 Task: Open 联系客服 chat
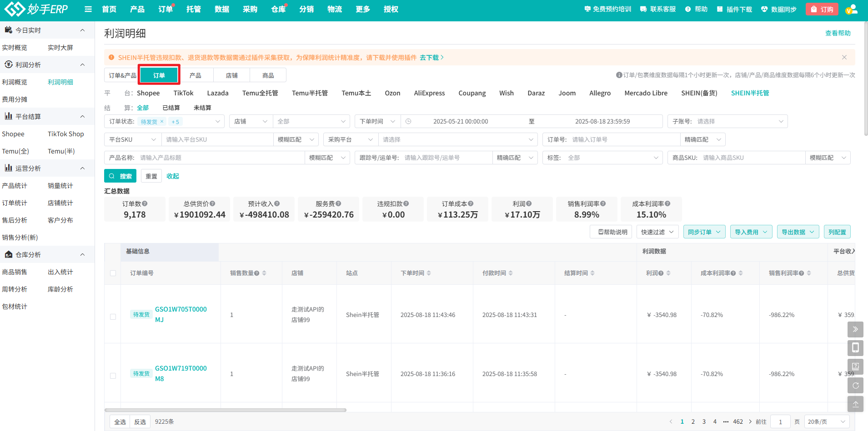click(658, 9)
